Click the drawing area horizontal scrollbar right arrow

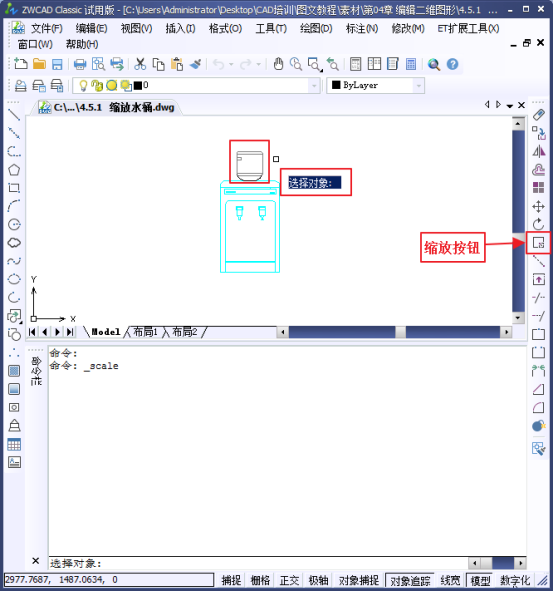[506, 332]
